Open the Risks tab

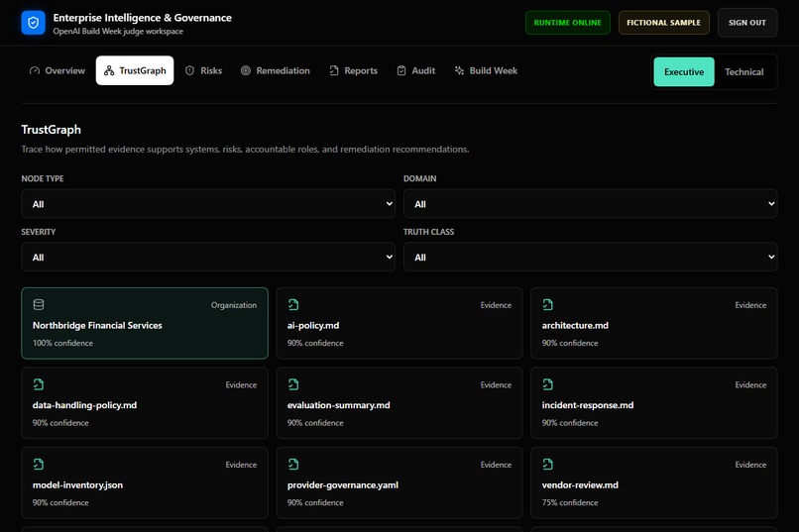pyautogui.click(x=203, y=70)
